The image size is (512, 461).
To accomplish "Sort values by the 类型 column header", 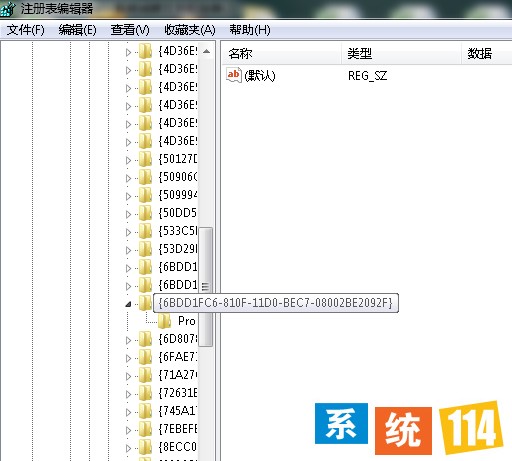I will pos(401,53).
